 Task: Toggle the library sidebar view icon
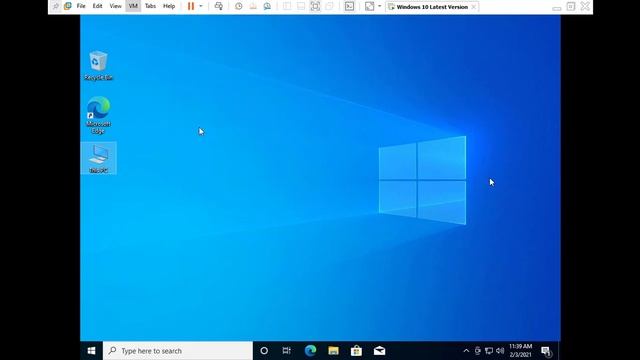(287, 6)
